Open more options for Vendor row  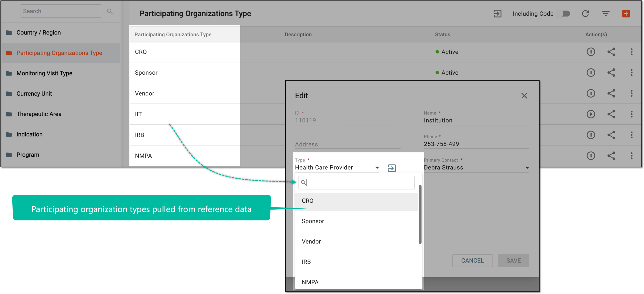point(632,93)
